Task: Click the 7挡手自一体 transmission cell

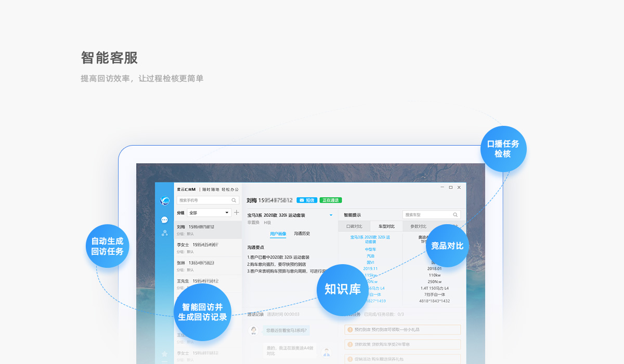Action: [x=435, y=294]
